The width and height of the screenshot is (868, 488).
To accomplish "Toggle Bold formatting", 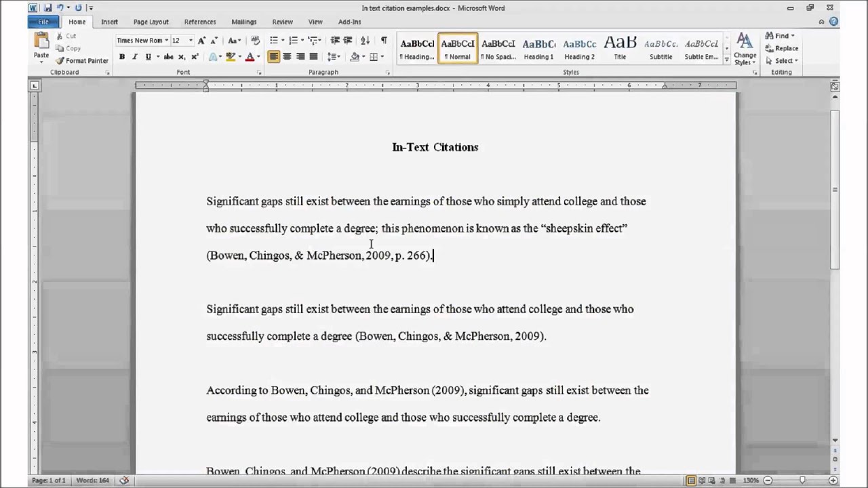I will pos(121,57).
